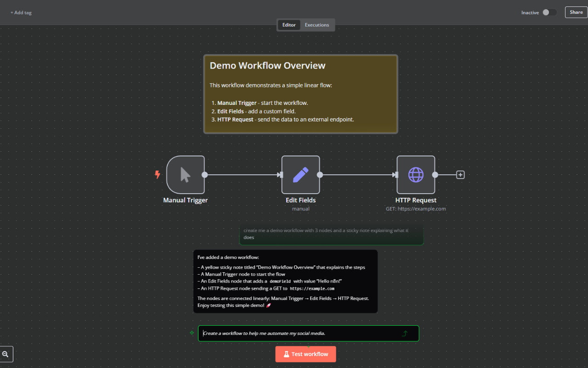This screenshot has width=588, height=368.
Task: Toggle the workflow Inactive switch
Action: coord(549,12)
